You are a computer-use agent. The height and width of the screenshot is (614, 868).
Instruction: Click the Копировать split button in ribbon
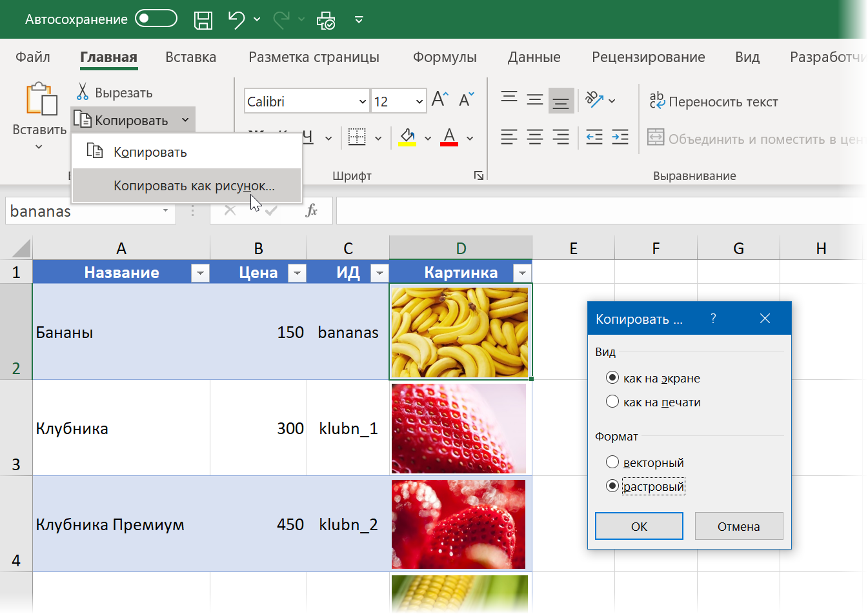coord(132,120)
